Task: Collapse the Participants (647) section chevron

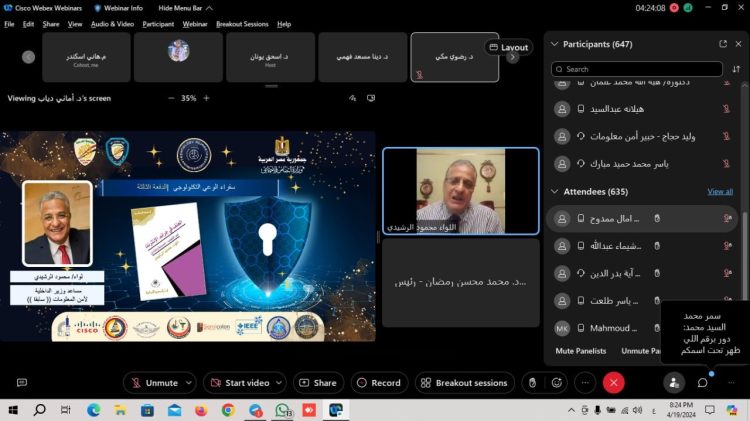Action: tap(554, 44)
